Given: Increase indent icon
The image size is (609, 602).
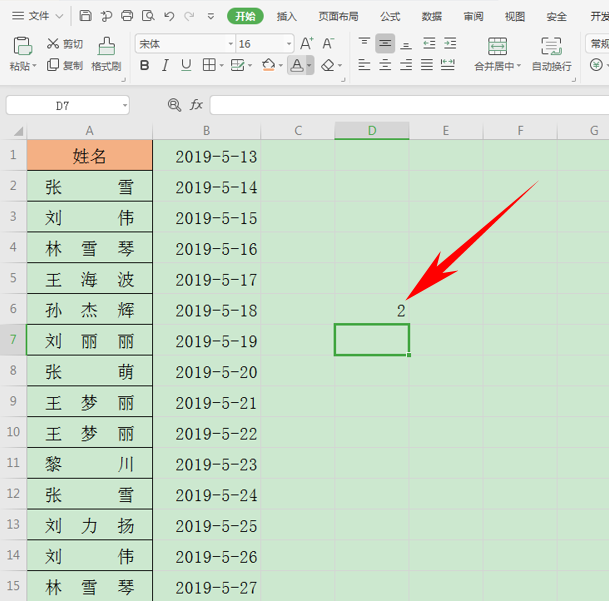Looking at the screenshot, I should [x=450, y=43].
